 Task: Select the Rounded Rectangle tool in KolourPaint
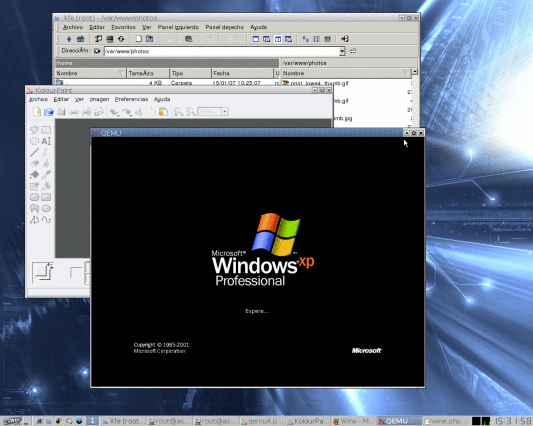point(34,197)
